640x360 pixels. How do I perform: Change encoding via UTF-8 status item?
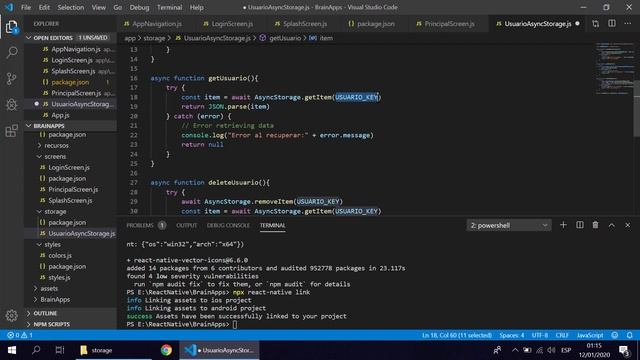[540, 335]
